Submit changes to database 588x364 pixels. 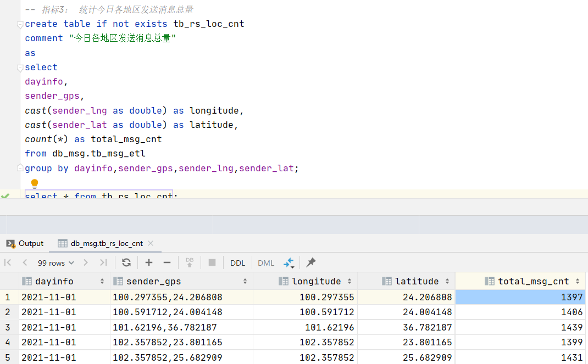point(190,262)
